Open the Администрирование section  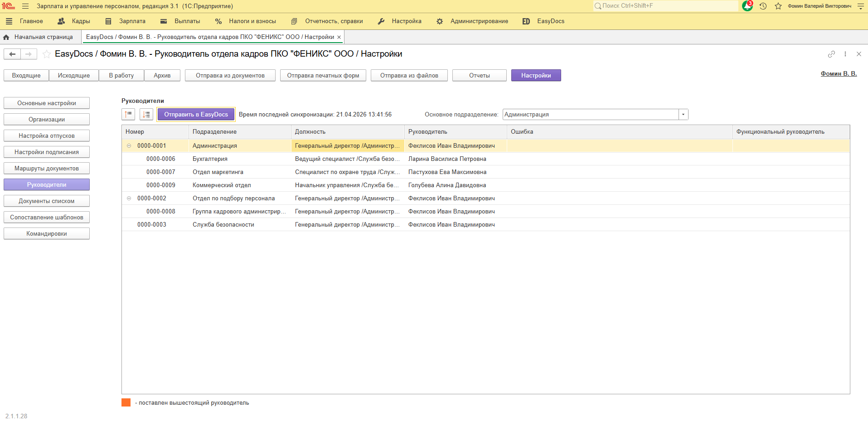472,21
